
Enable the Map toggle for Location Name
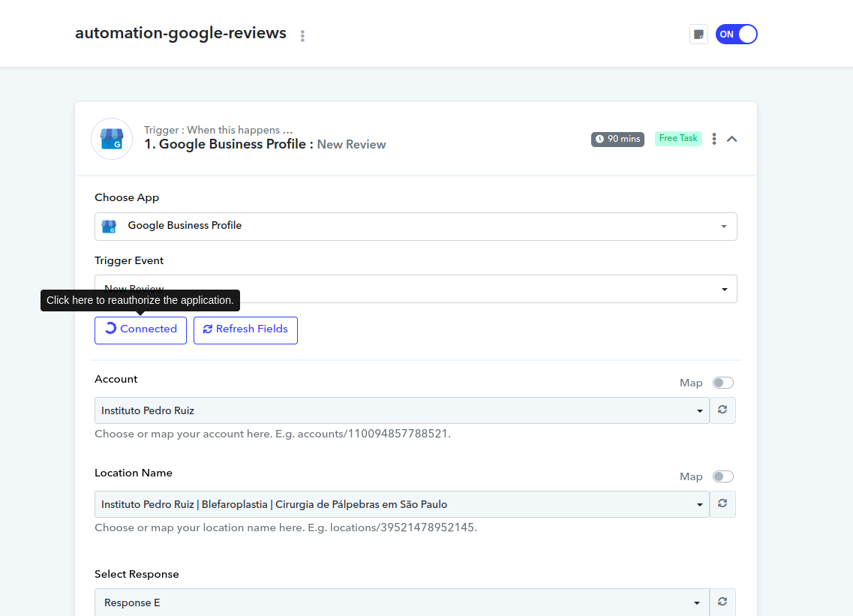point(723,476)
